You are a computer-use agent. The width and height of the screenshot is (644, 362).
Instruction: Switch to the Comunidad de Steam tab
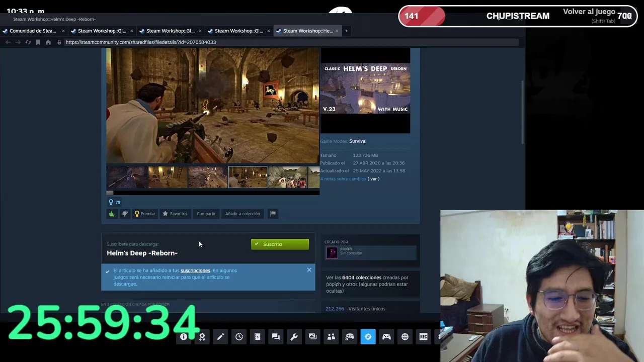pyautogui.click(x=33, y=31)
